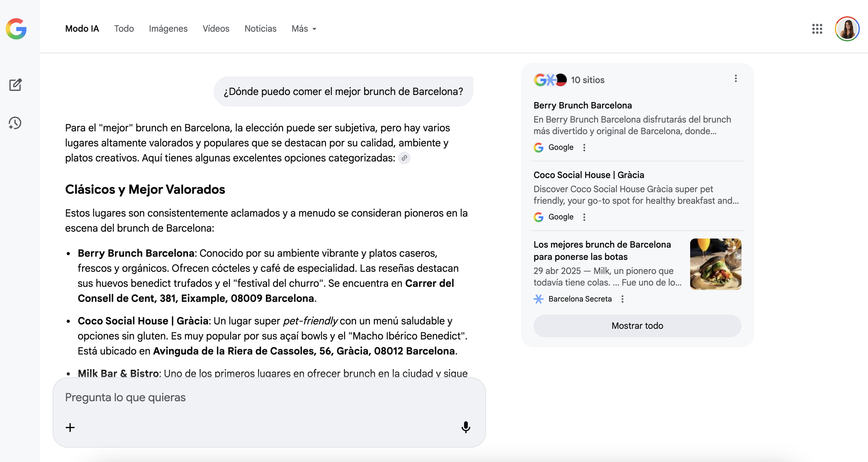Image resolution: width=868 pixels, height=462 pixels.
Task: Open Berry Brunch Barcelona source link
Action: (x=582, y=105)
